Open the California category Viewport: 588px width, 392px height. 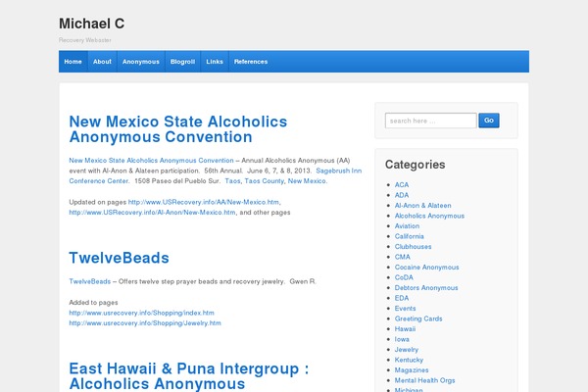coord(409,236)
